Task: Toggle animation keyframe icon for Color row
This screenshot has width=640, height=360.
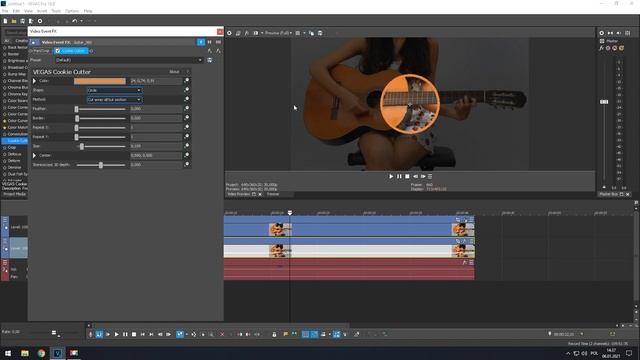Action: (187, 81)
